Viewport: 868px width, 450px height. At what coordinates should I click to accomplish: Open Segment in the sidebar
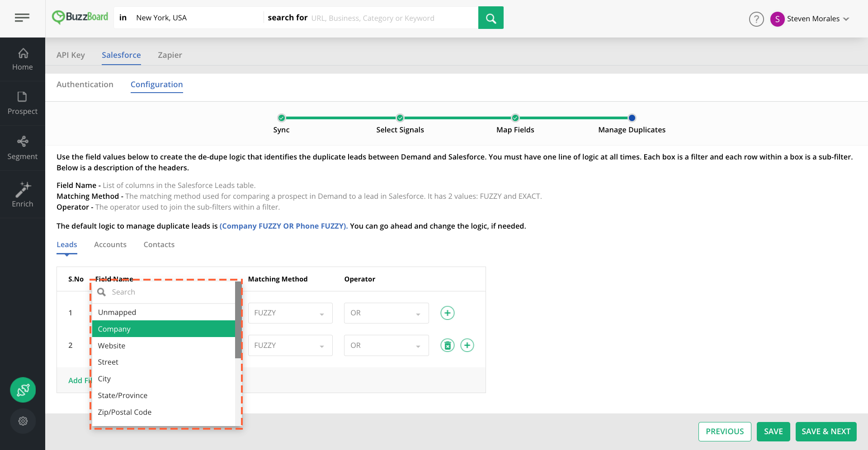point(23,148)
